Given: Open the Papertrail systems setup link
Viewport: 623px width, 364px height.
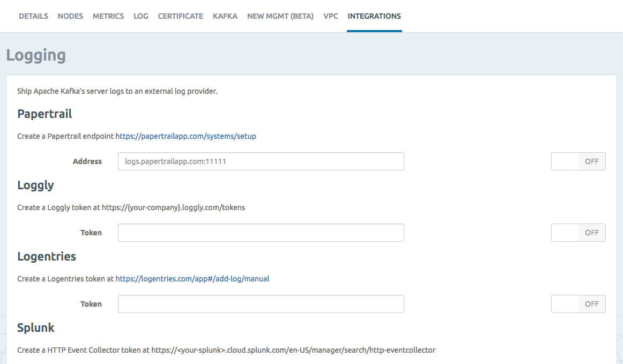Looking at the screenshot, I should click(186, 136).
